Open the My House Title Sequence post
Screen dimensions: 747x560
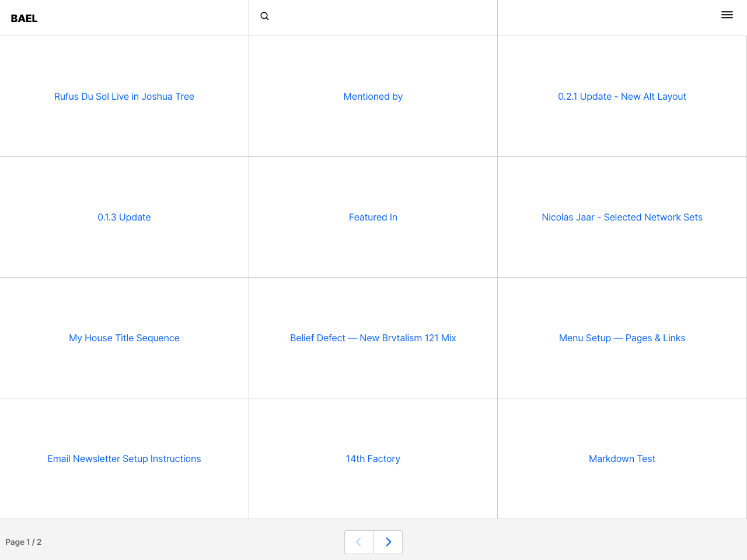[124, 338]
